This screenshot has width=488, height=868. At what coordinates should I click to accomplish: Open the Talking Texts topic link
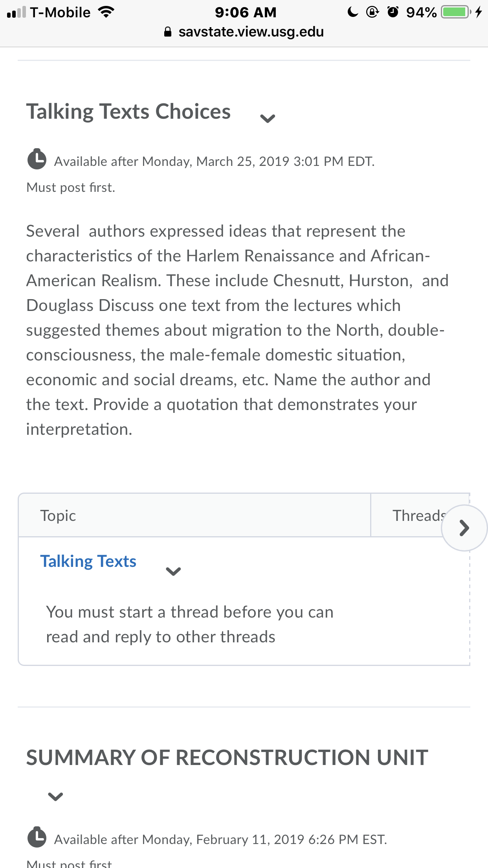coord(88,561)
